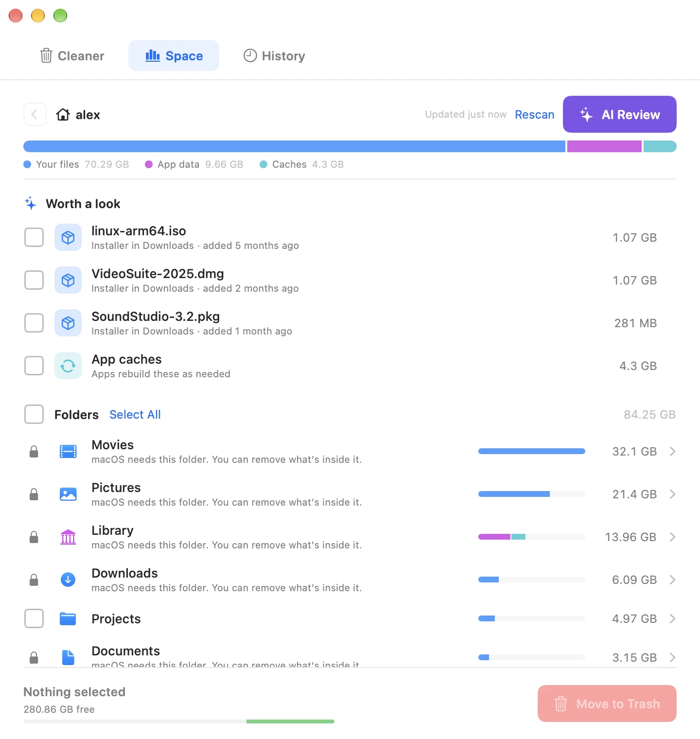Click the lock icon beside Downloads

34,580
